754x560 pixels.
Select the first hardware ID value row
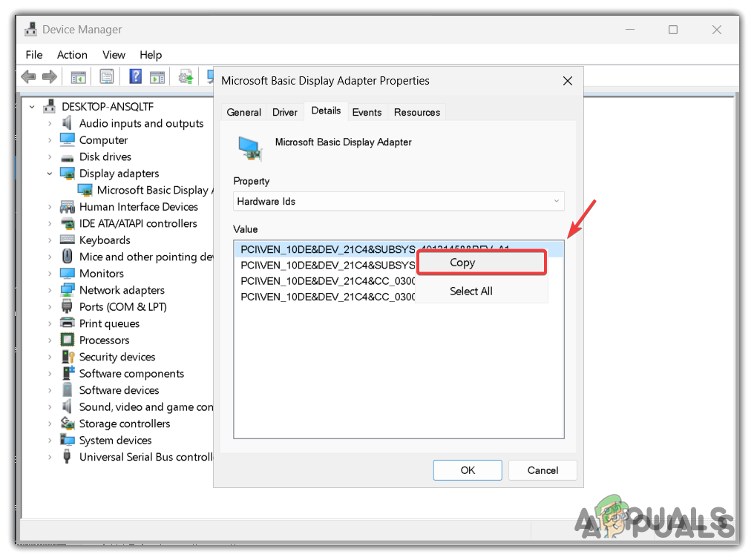point(399,249)
